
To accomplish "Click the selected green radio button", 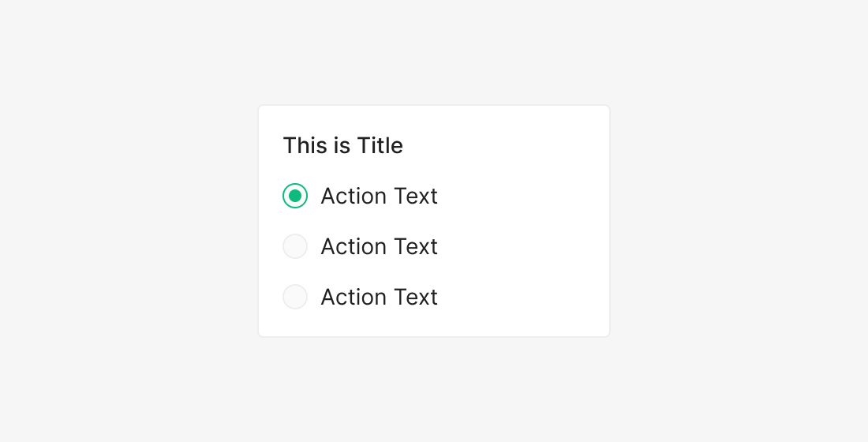I will point(295,196).
